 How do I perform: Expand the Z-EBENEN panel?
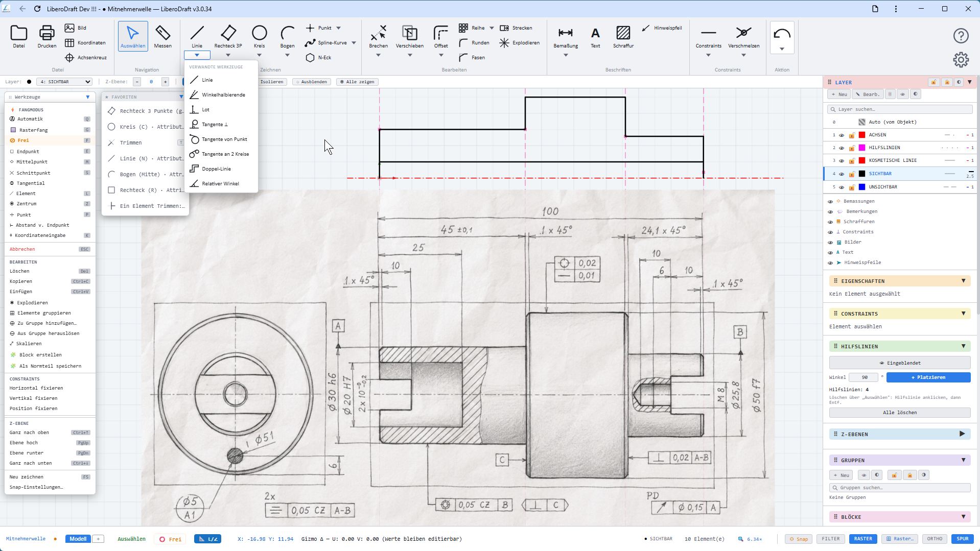(962, 434)
